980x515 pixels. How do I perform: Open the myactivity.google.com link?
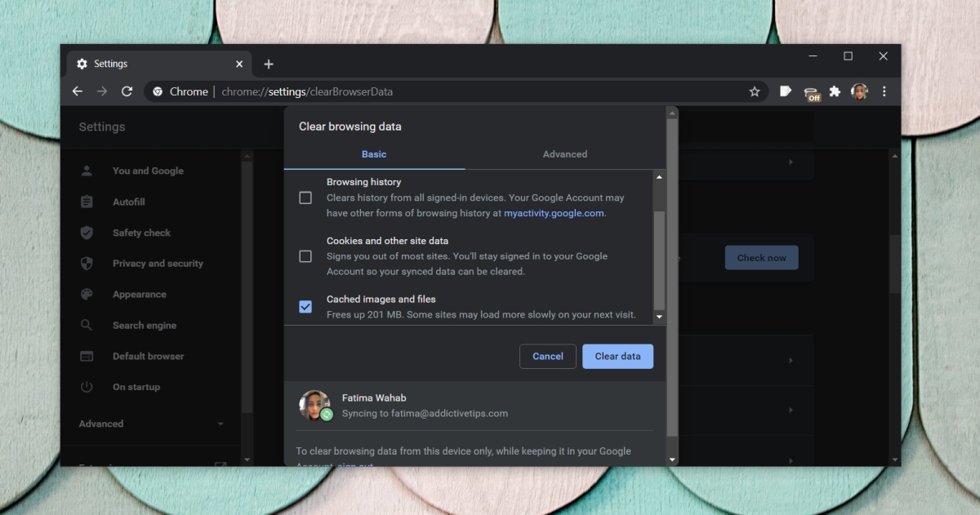(554, 213)
